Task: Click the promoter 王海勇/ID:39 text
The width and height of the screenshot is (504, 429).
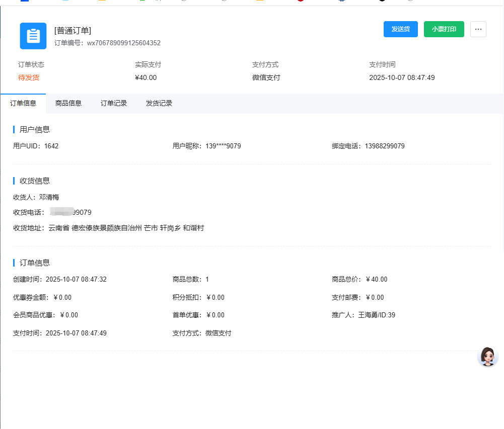Action: coord(376,315)
